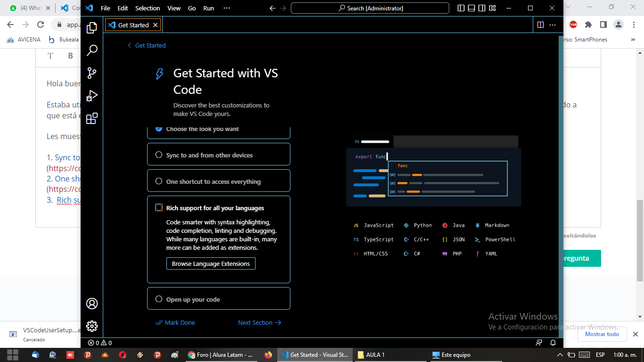Open the Selection menu
Screen dimensions: 644x362
tap(148, 8)
